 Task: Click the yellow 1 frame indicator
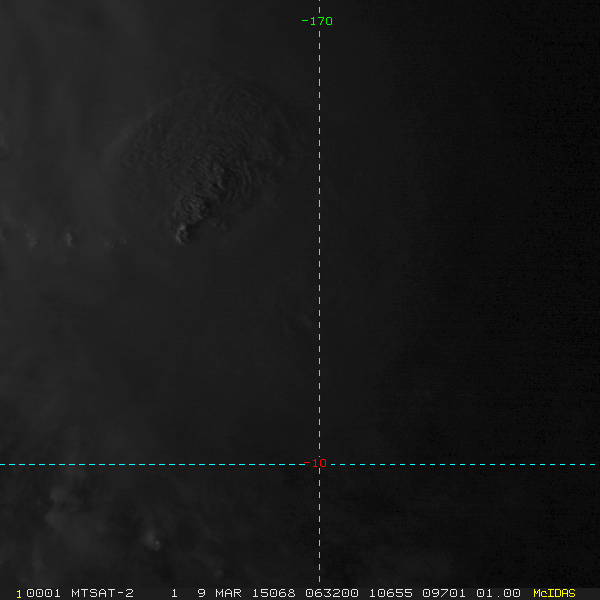[x=19, y=594]
